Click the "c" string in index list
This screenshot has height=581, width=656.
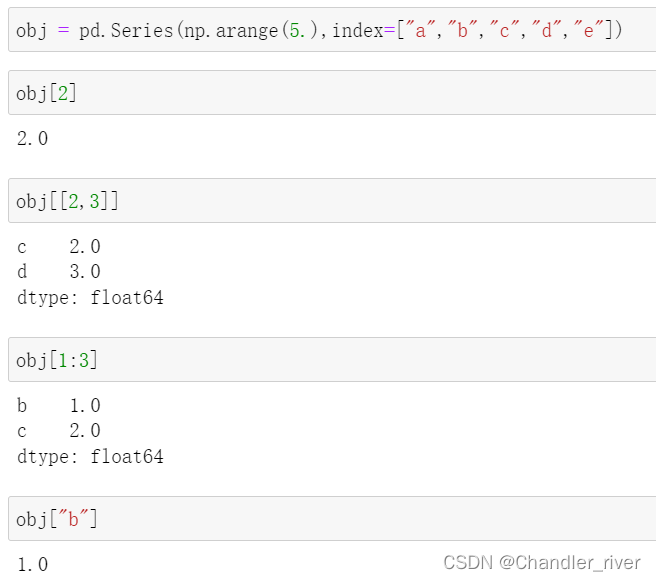tap(505, 30)
